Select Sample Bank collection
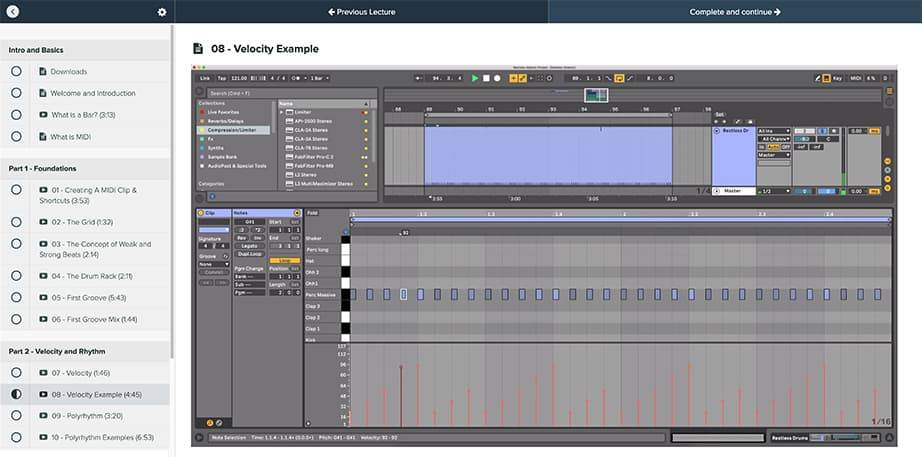922x457 pixels. click(x=223, y=157)
